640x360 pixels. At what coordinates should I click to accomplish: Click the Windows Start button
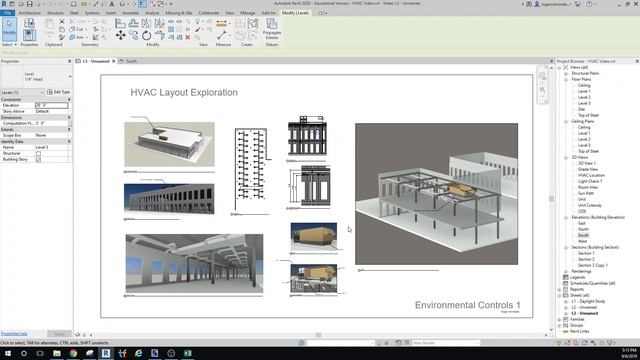(x=8, y=353)
